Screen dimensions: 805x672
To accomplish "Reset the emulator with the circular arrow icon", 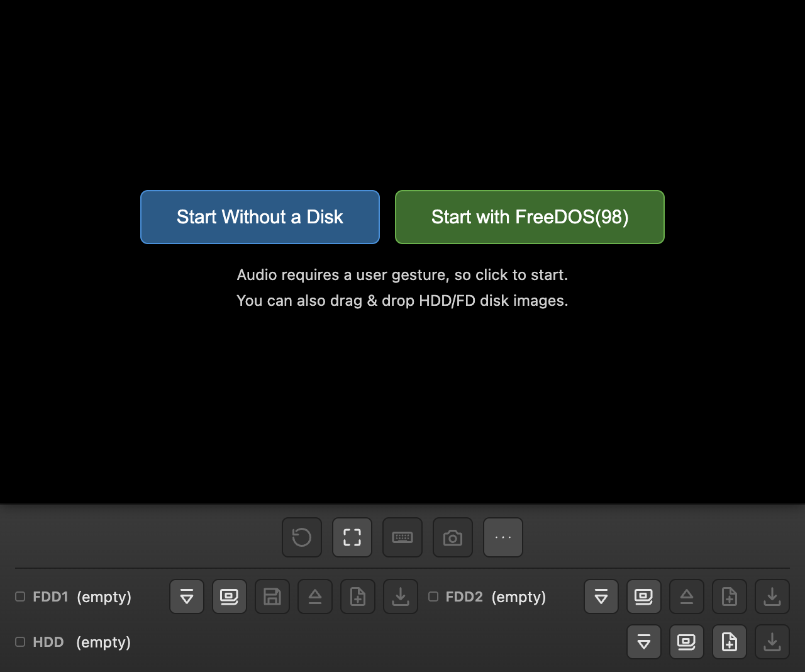I will (302, 537).
